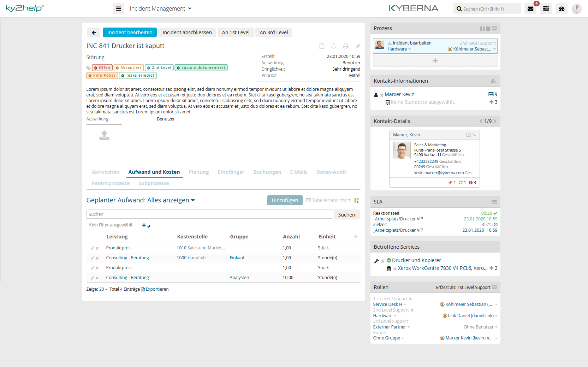Open the messages envelope icon in the top bar
Image resolution: width=588 pixels, height=367 pixels.
pyautogui.click(x=530, y=8)
